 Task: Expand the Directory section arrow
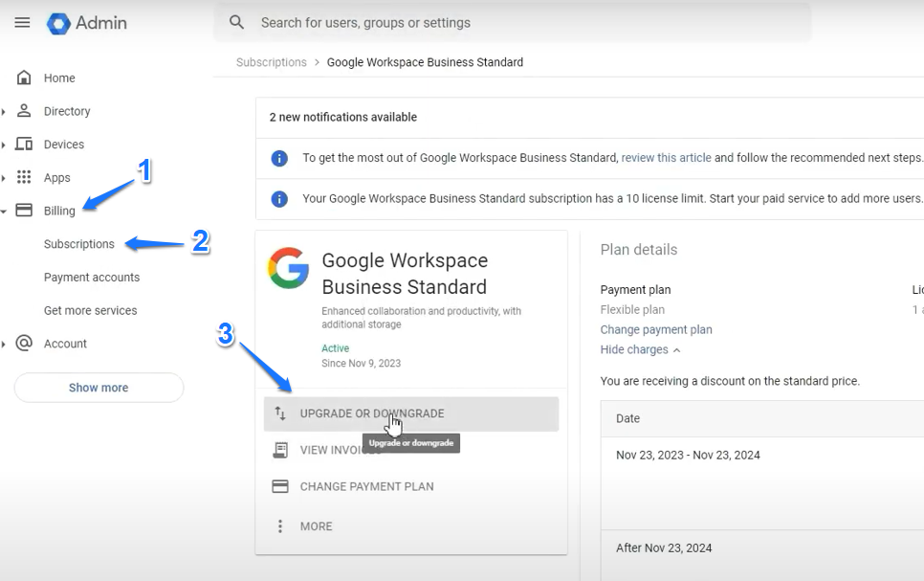(x=4, y=112)
